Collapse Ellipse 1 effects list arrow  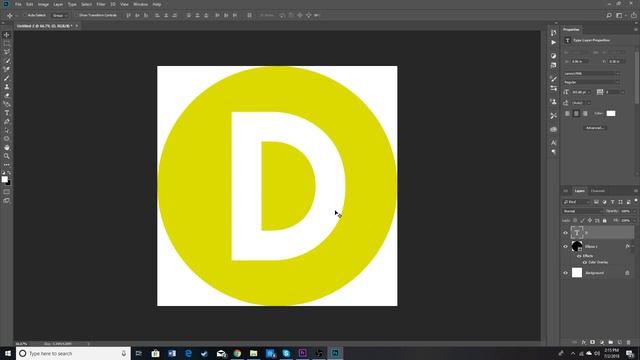point(633,247)
